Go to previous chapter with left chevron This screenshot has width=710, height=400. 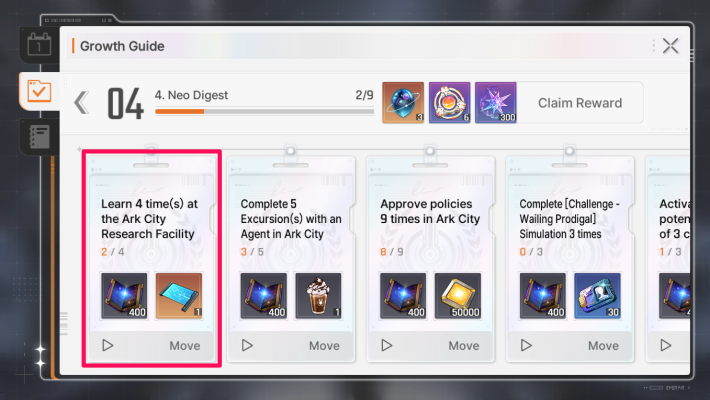pos(82,103)
